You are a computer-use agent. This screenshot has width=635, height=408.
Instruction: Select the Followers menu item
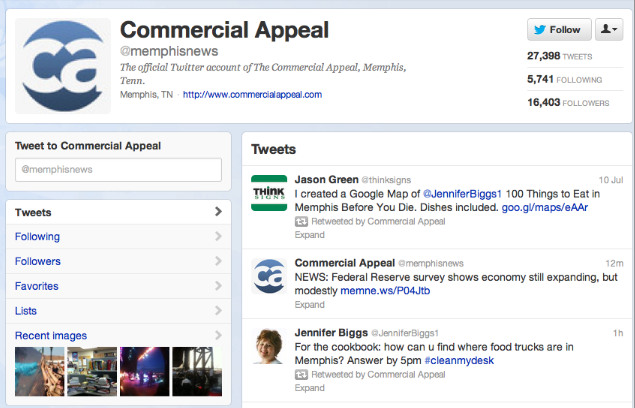(118, 261)
